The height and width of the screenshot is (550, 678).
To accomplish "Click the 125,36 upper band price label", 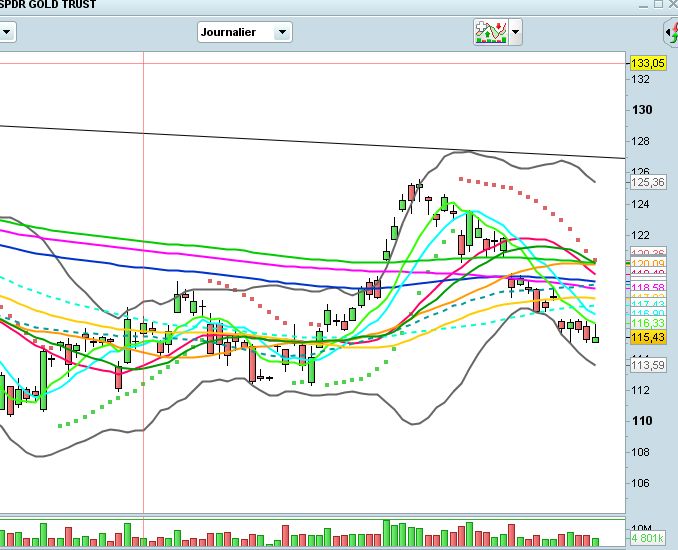I will click(x=647, y=182).
